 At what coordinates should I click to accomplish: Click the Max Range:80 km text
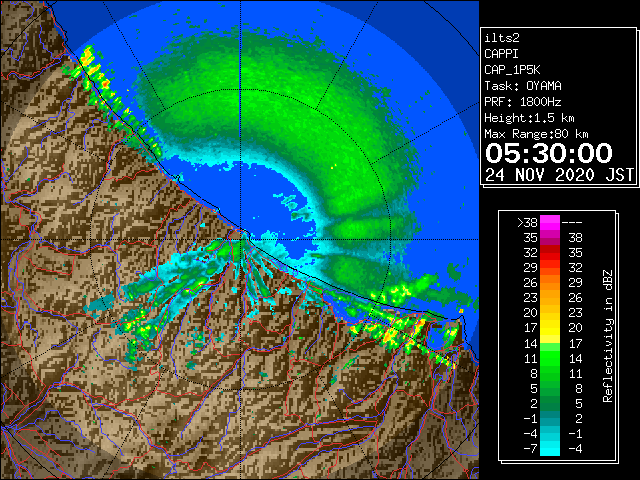pyautogui.click(x=536, y=134)
